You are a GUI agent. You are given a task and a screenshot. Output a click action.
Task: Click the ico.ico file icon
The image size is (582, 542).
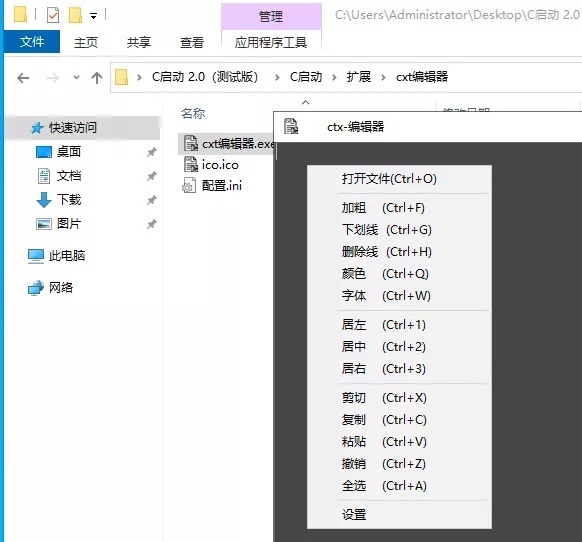(191, 164)
